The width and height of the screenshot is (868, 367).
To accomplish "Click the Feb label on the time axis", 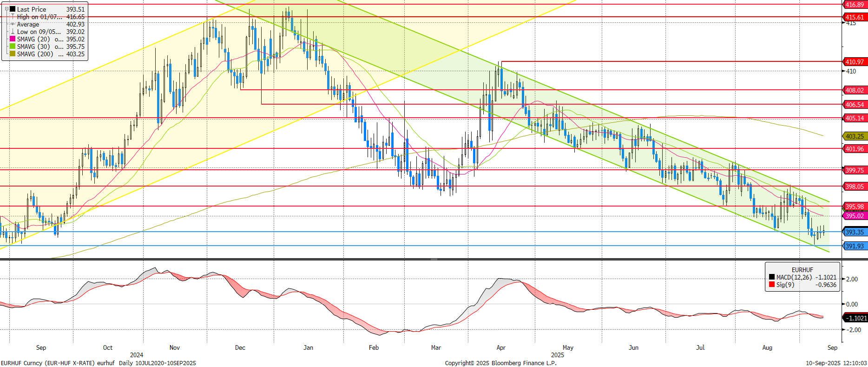I will [374, 347].
